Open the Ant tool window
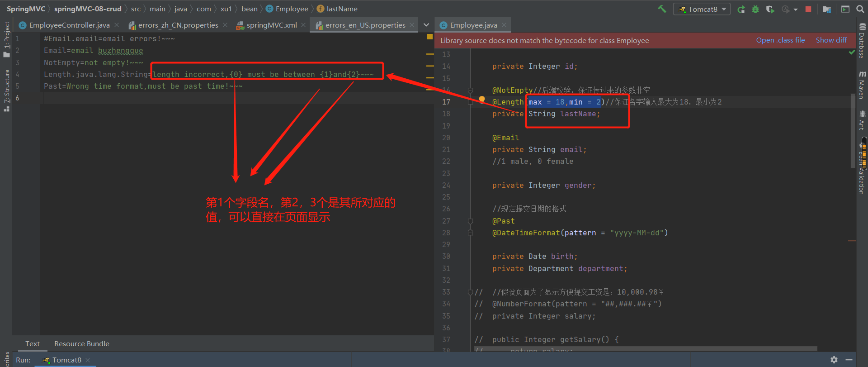The height and width of the screenshot is (367, 868). 862,120
